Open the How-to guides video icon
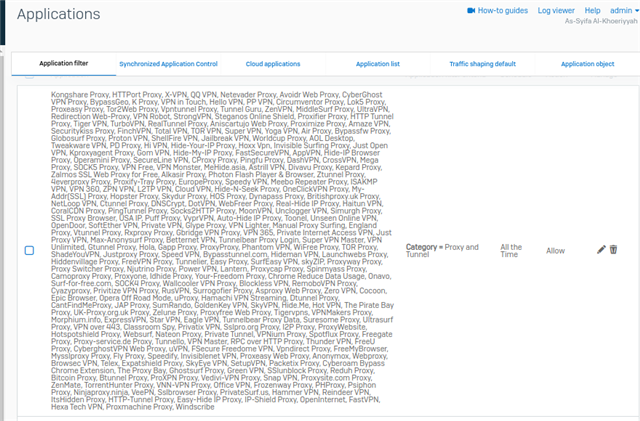This screenshot has height=421, width=640. pos(471,11)
